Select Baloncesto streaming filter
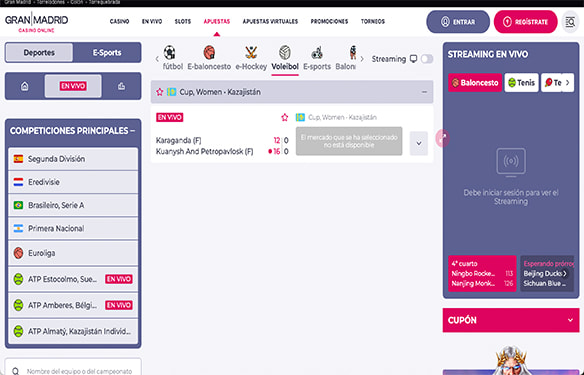 click(475, 83)
